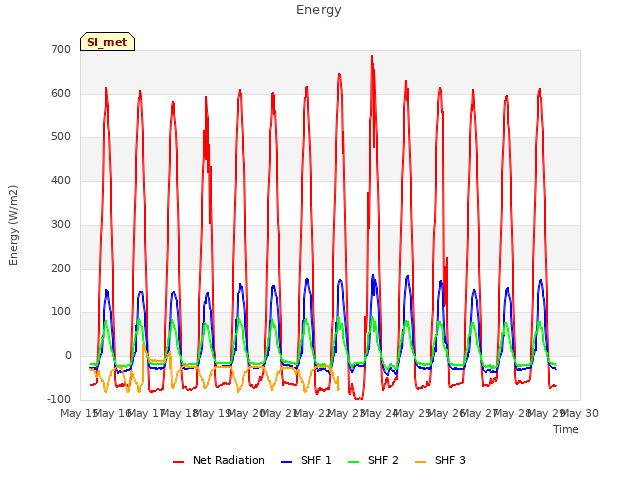The height and width of the screenshot is (480, 640).
Task: Click the 700 y-axis tick label
Action: point(61,49)
